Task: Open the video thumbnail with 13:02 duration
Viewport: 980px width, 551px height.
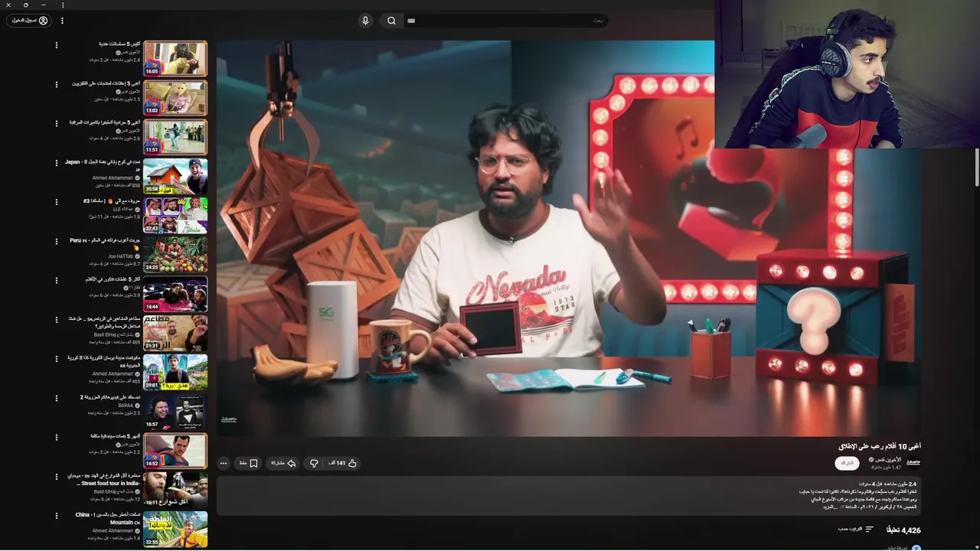Action: coord(175,98)
